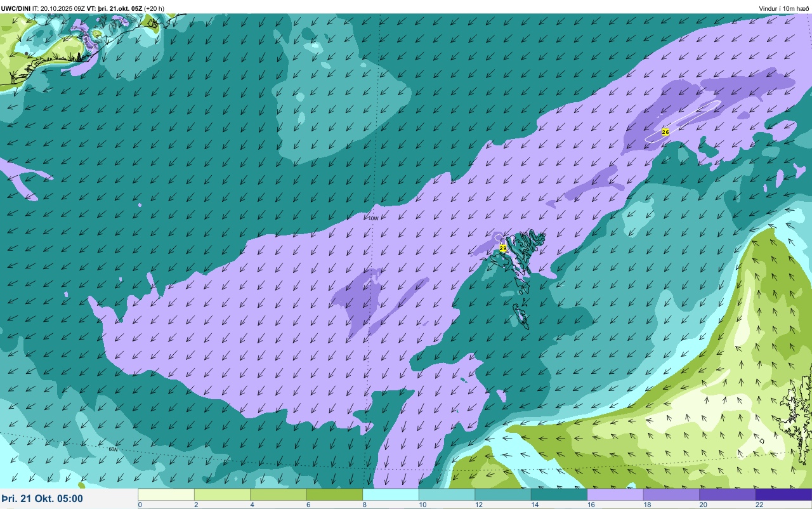Click the legend value "0"
This screenshot has width=812, height=509.
click(140, 505)
